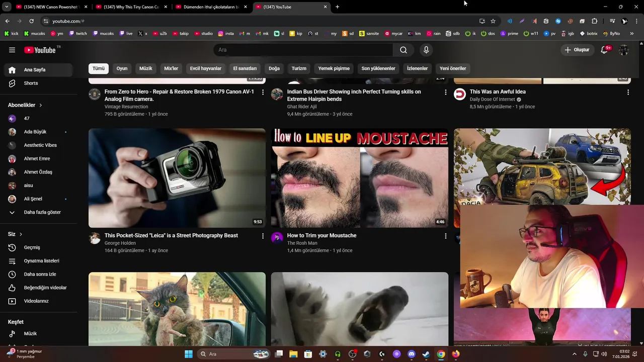Click the search magnifier button
Viewport: 644px width, 362px height.
tap(404, 50)
